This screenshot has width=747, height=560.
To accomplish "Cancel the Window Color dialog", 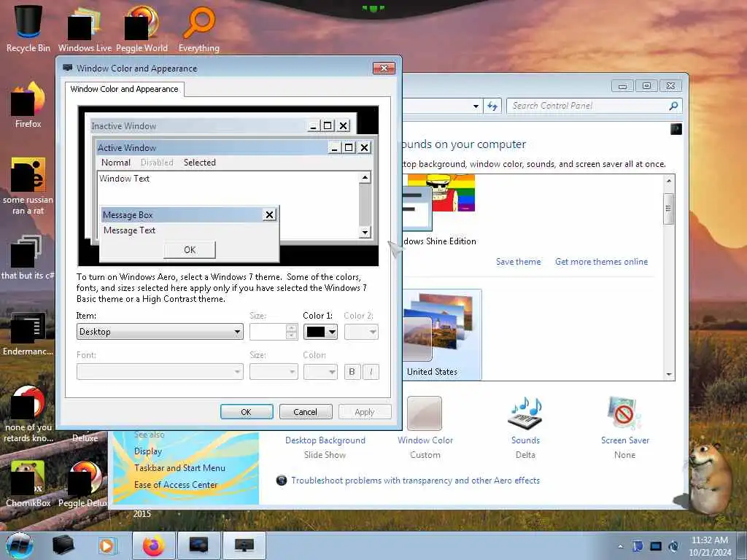I will (306, 412).
